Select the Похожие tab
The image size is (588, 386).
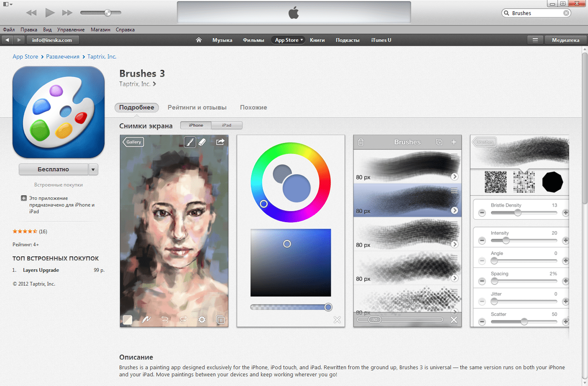(x=253, y=107)
